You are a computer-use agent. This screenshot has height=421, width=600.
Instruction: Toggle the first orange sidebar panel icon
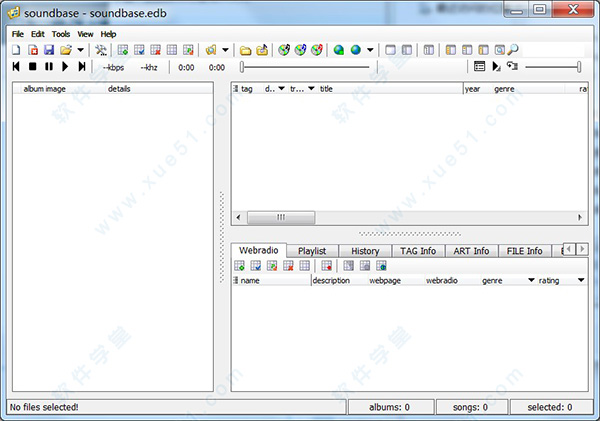[451, 50]
